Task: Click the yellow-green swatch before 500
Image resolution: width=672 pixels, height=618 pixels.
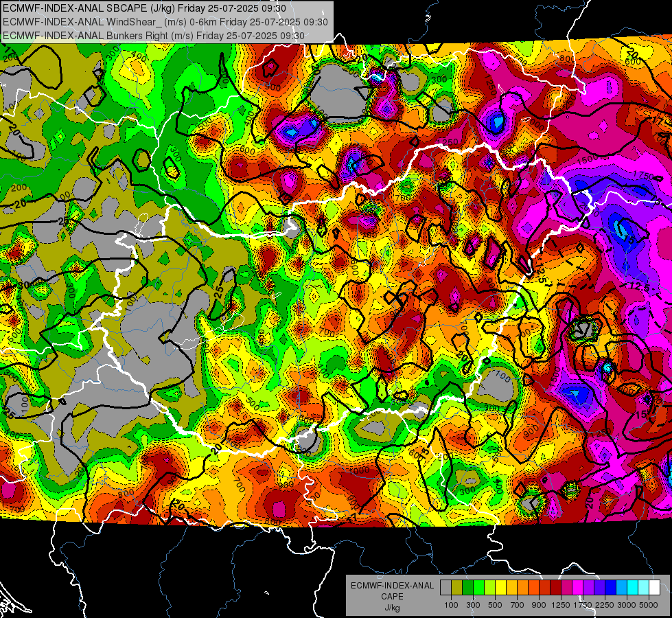Action: (490, 588)
